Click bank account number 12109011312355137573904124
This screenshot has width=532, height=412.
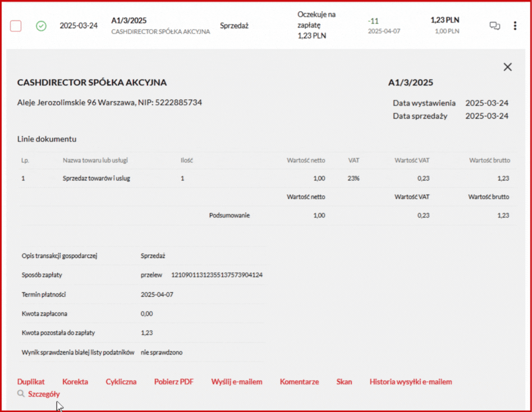coord(217,275)
